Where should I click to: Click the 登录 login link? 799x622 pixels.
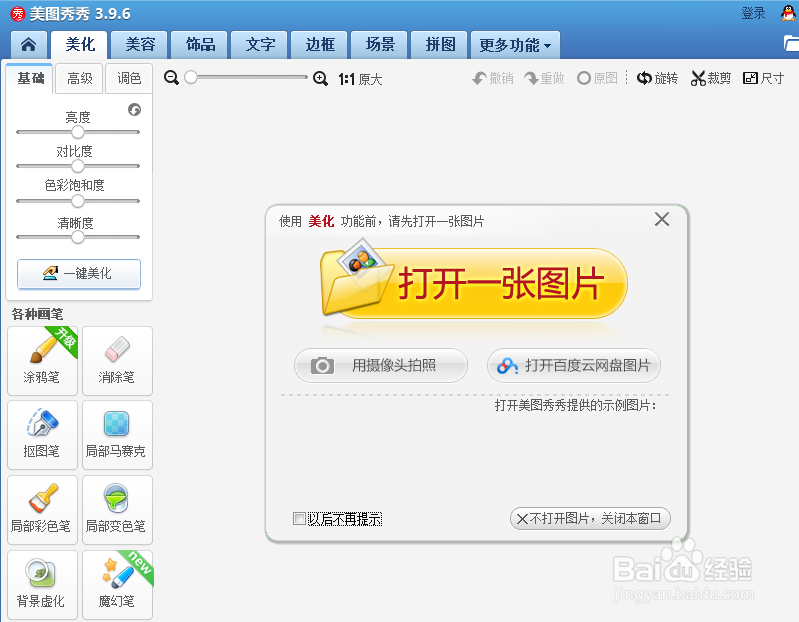tap(753, 13)
